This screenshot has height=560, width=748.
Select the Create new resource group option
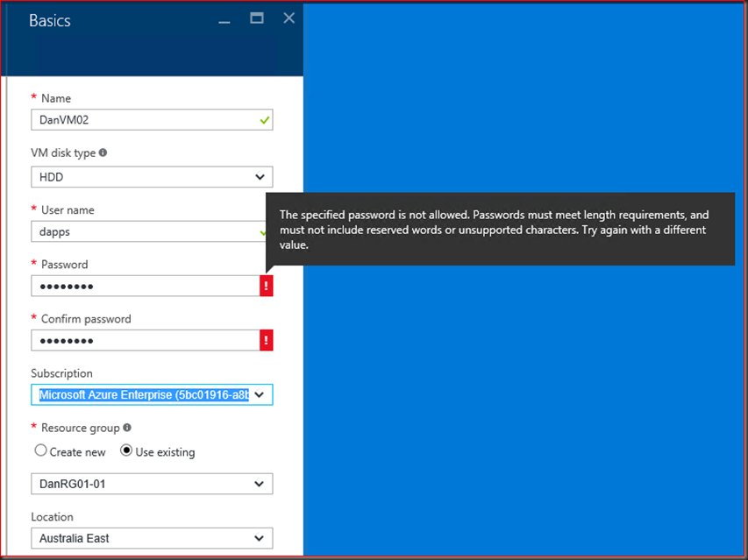click(x=40, y=451)
